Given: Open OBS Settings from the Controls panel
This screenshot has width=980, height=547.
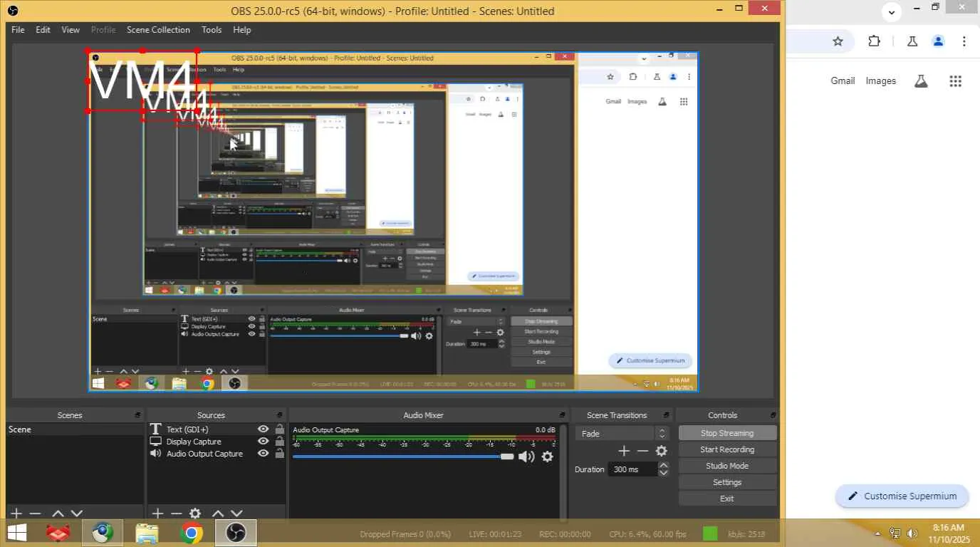Looking at the screenshot, I should [x=727, y=482].
